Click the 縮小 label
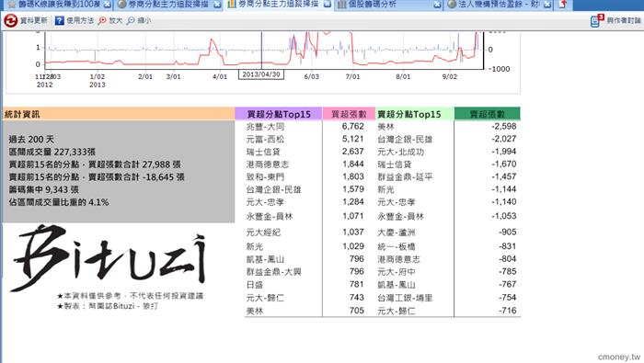The width and height of the screenshot is (644, 363). pyautogui.click(x=144, y=20)
